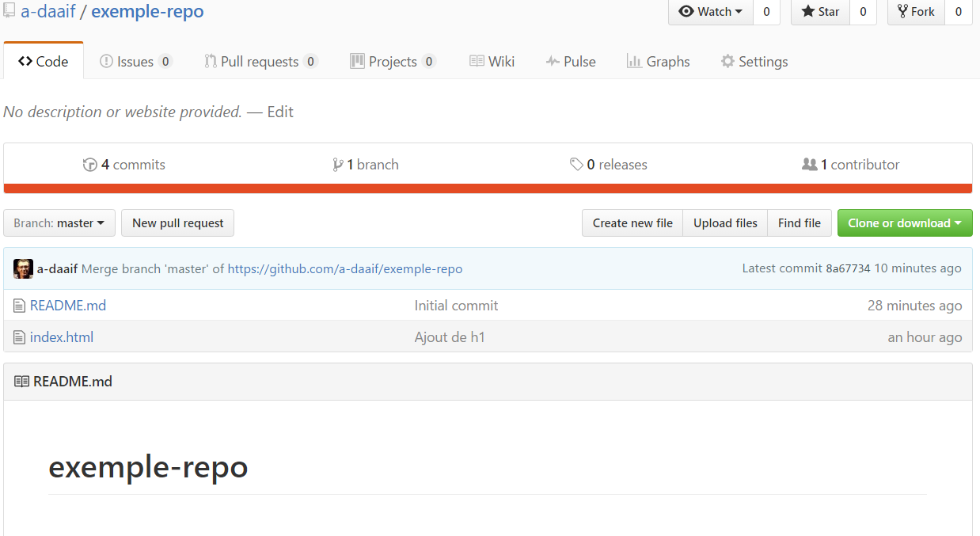Image resolution: width=980 pixels, height=536 pixels.
Task: Click the branch icon beside 1 branch
Action: (338, 165)
